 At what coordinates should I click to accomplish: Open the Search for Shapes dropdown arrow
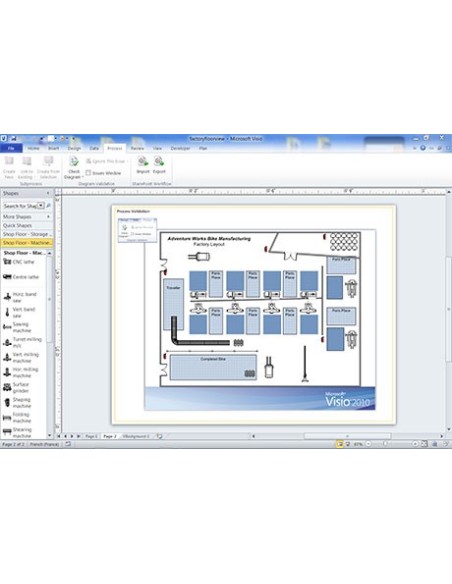(x=41, y=206)
